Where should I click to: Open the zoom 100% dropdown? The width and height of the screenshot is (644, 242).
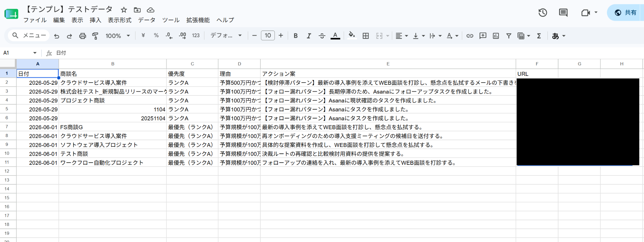[x=118, y=36]
